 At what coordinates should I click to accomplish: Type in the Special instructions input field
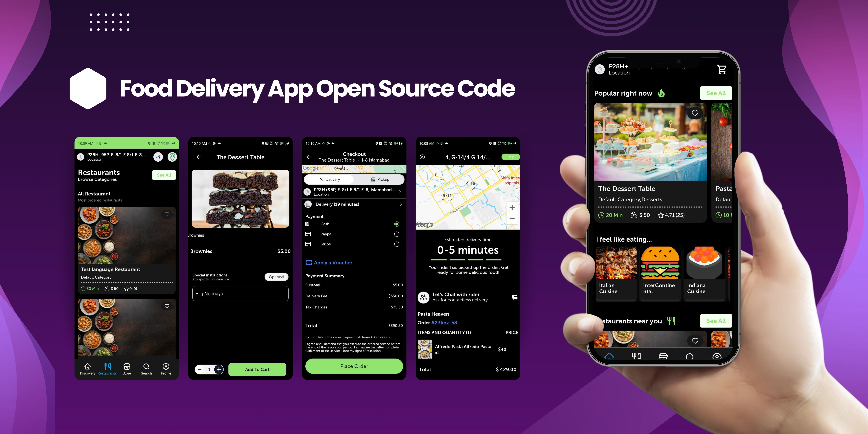(x=241, y=293)
